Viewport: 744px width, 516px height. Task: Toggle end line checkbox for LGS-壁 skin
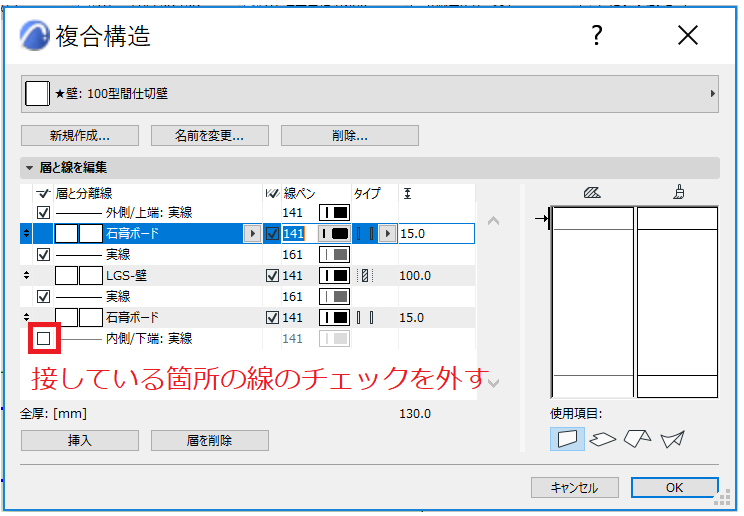click(x=272, y=275)
